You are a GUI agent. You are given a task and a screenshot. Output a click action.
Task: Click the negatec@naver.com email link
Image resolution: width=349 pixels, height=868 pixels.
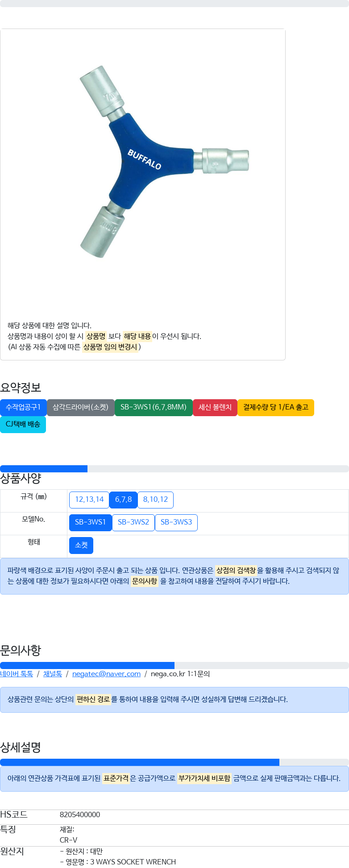[106, 674]
